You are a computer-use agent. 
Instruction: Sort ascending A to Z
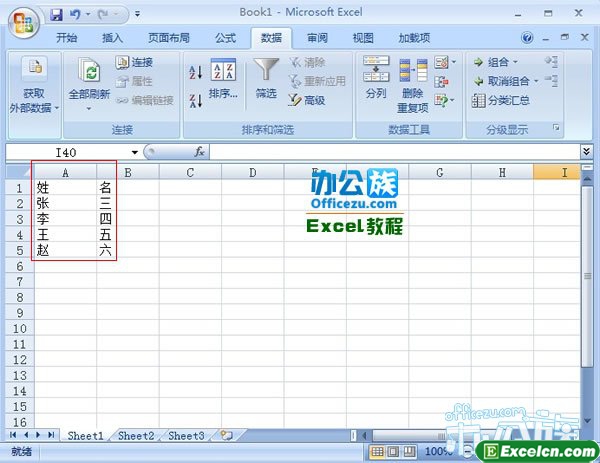196,72
